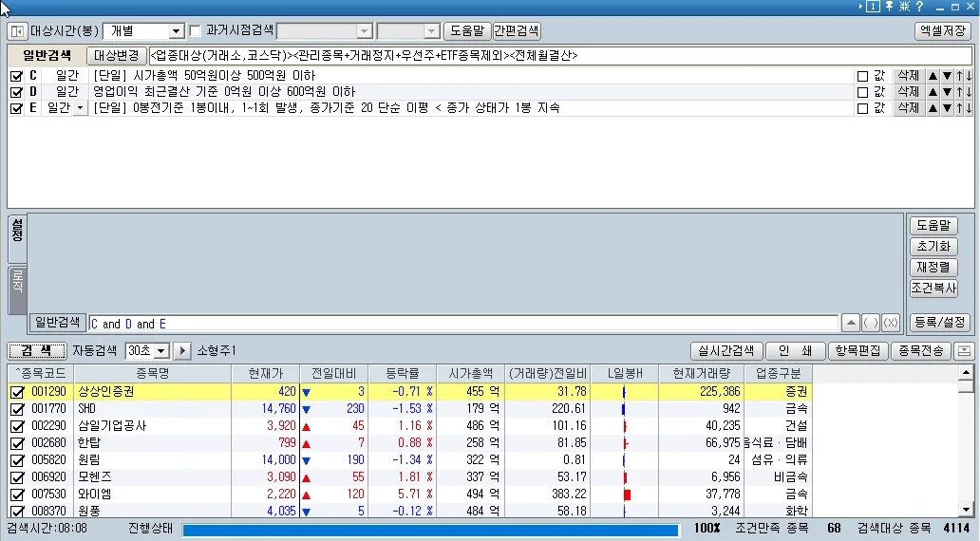Viewport: 980px width, 541px height.
Task: Select the 설정 vertical tab
Action: click(17, 238)
